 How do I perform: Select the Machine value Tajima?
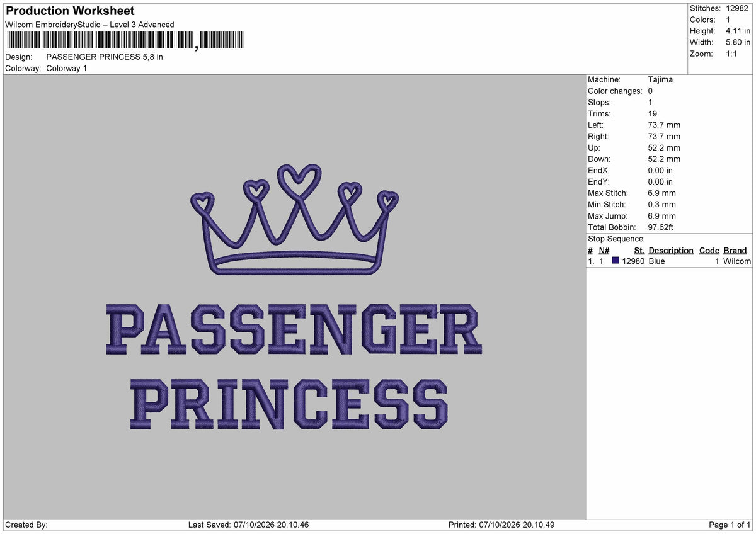660,79
